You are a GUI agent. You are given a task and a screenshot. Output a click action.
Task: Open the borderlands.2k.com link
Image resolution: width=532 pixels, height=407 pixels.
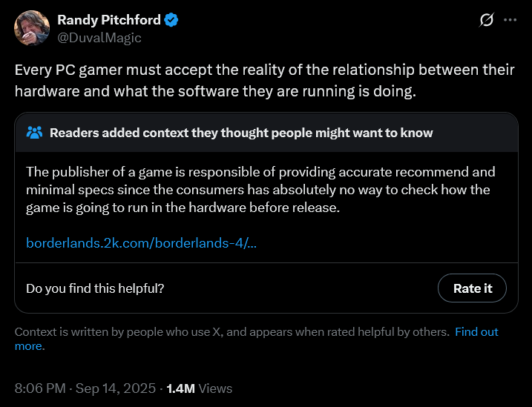[141, 242]
